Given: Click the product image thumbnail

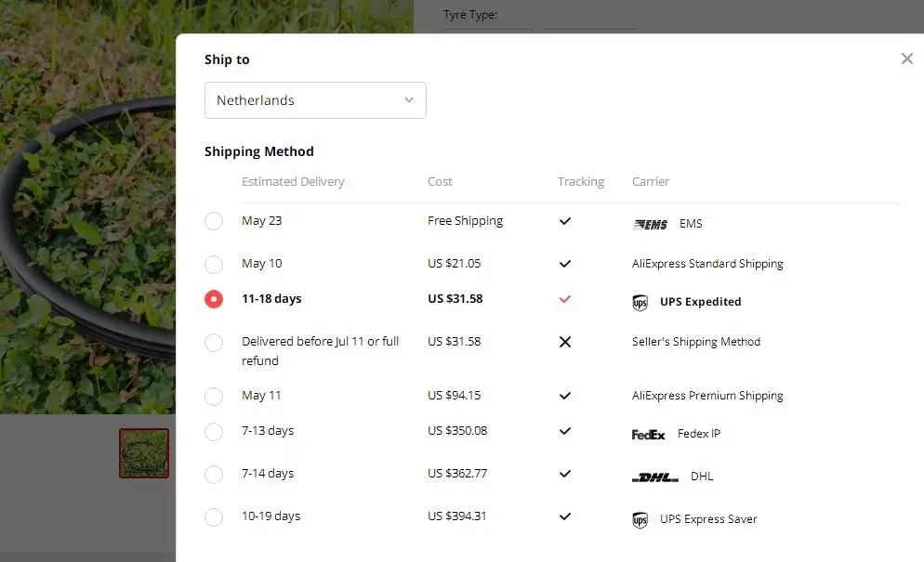Looking at the screenshot, I should (144, 453).
